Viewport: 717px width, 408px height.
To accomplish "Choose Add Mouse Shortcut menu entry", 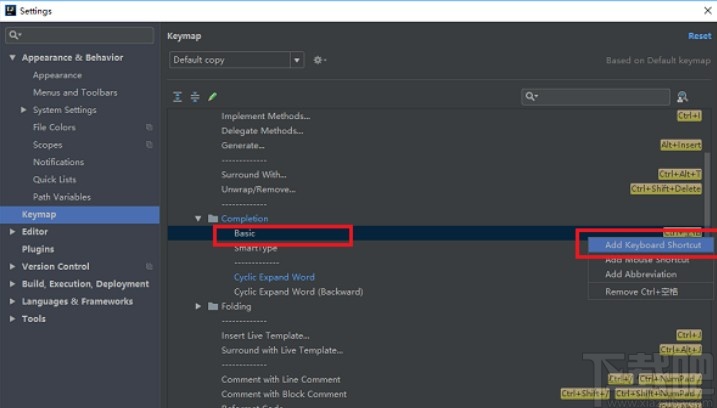I will [650, 260].
